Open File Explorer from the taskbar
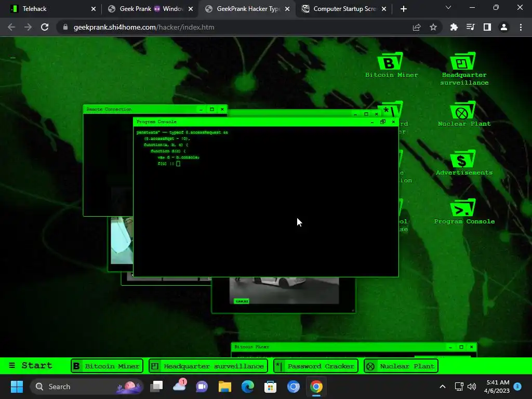This screenshot has width=532, height=399. [224, 387]
